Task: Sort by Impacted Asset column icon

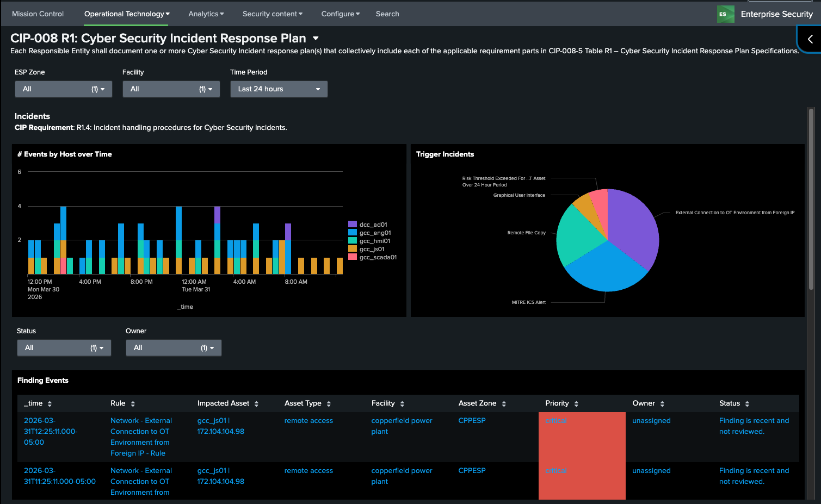Action: point(256,404)
